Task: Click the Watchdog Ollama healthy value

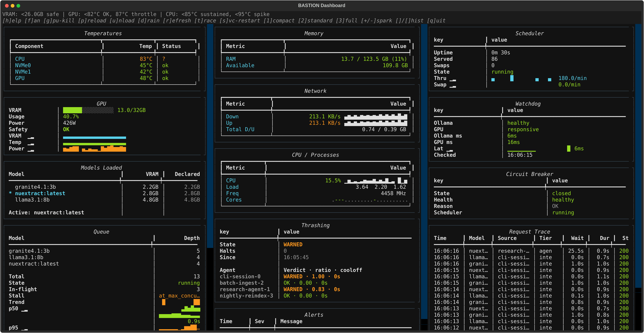Action: [518, 123]
